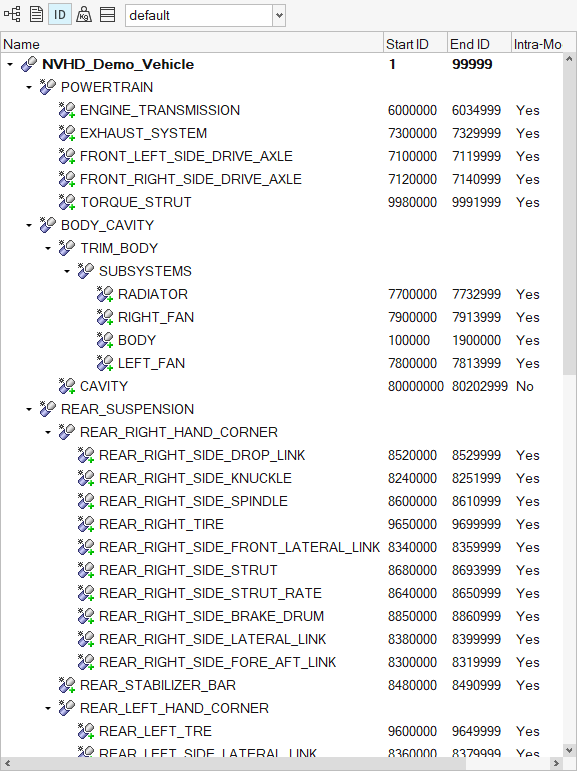Open the list layout toolbar icon
This screenshot has width=577, height=771.
coord(107,14)
